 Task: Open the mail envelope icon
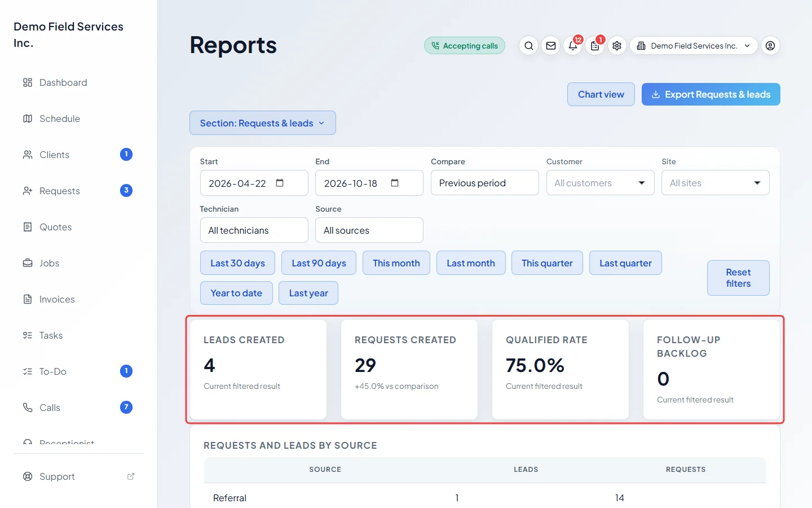[x=551, y=46]
